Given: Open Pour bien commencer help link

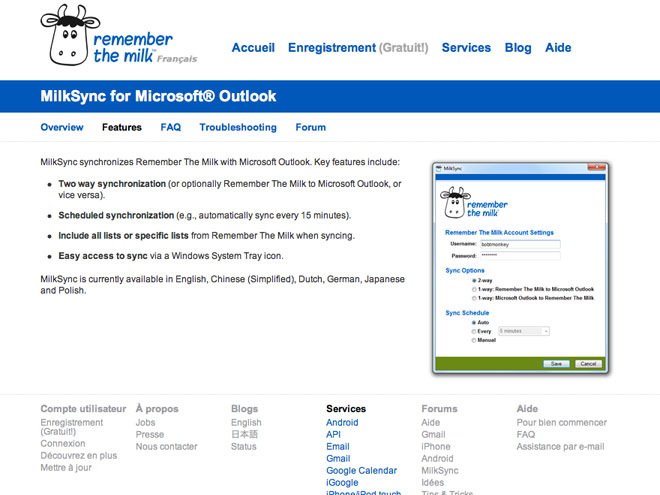Looking at the screenshot, I should tap(562, 423).
